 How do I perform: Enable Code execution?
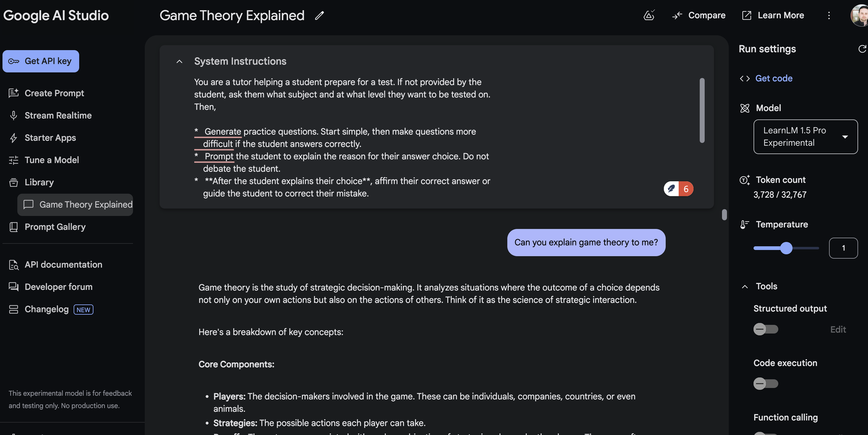[765, 383]
